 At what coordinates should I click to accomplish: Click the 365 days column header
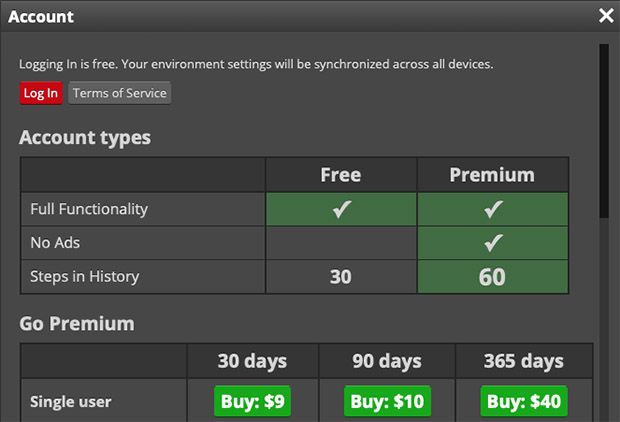[524, 361]
